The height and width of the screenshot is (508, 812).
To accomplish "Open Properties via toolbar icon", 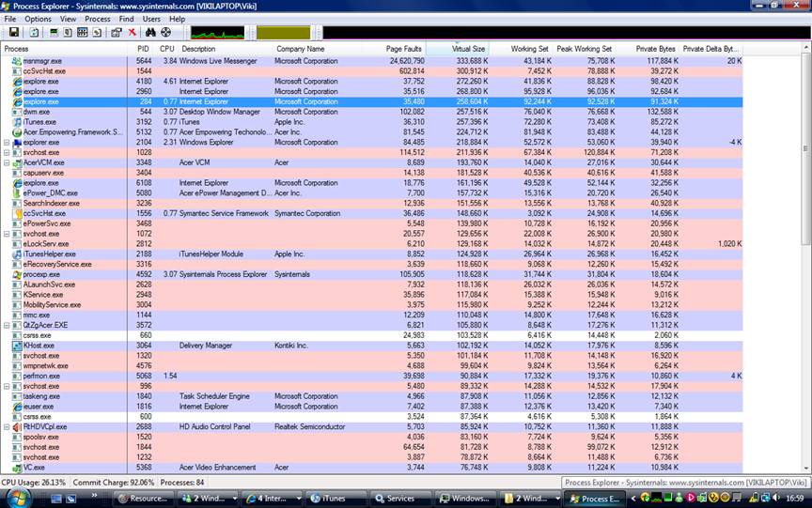I will click(x=117, y=33).
